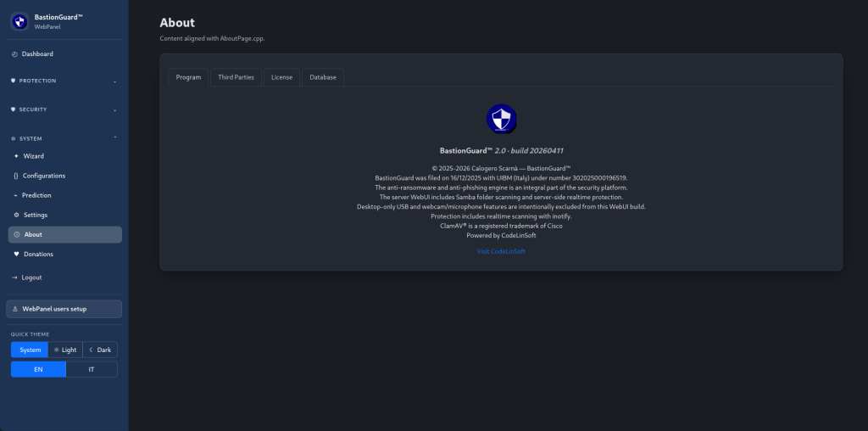The height and width of the screenshot is (431, 868).
Task: Select EN language
Action: (x=38, y=370)
